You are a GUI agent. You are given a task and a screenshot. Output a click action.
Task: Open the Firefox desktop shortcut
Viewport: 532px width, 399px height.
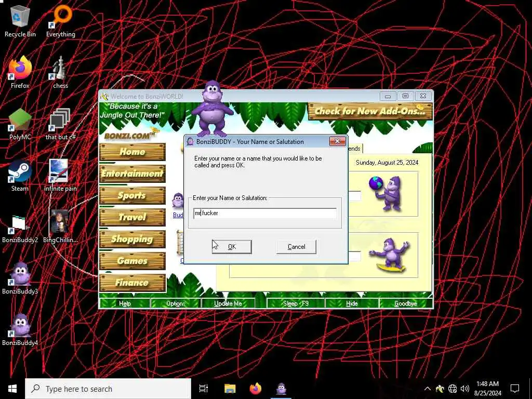[20, 73]
